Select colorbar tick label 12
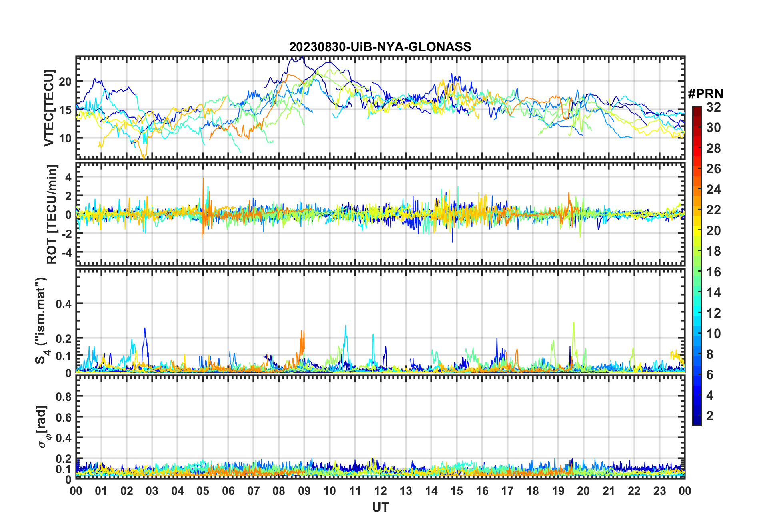This screenshot has height=532, width=761. click(713, 313)
